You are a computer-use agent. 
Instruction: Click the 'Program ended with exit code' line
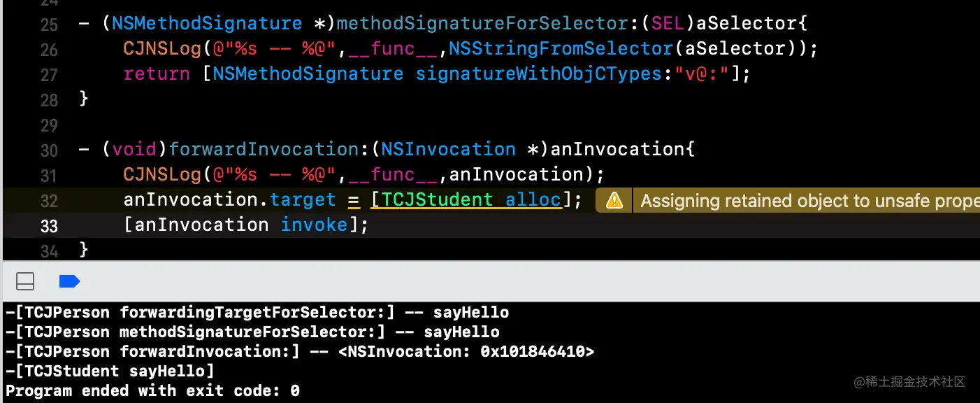pyautogui.click(x=152, y=390)
